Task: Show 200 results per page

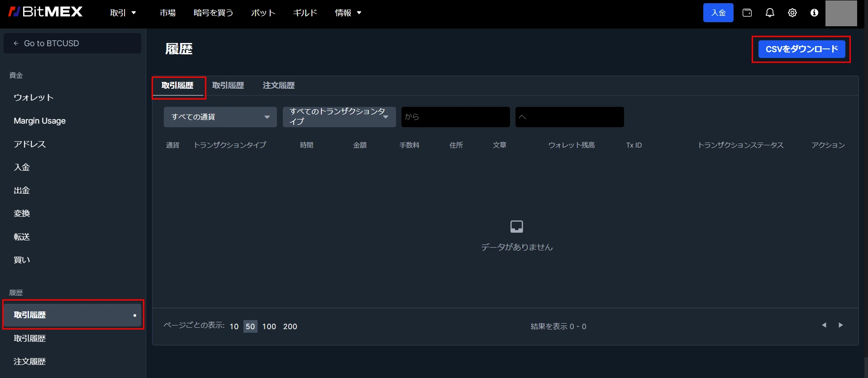Action: [290, 326]
